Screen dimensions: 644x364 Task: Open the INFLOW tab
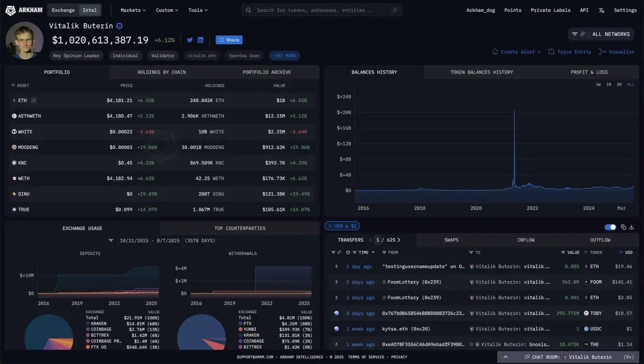(x=526, y=240)
